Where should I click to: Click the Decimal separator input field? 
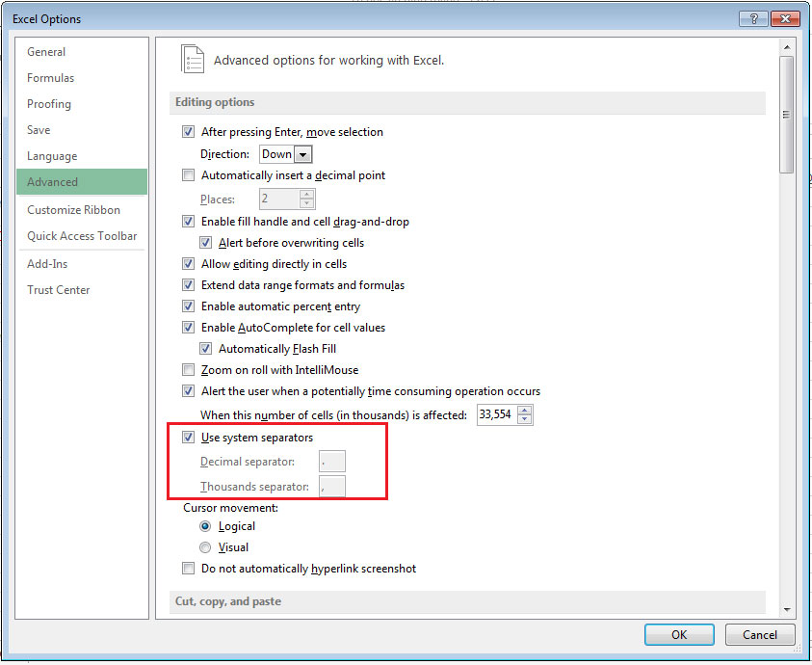331,461
